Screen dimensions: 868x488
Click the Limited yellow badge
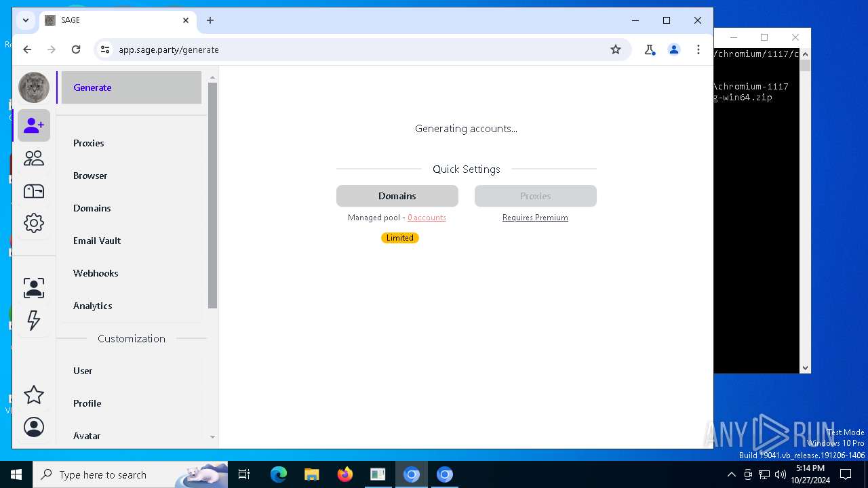click(400, 238)
